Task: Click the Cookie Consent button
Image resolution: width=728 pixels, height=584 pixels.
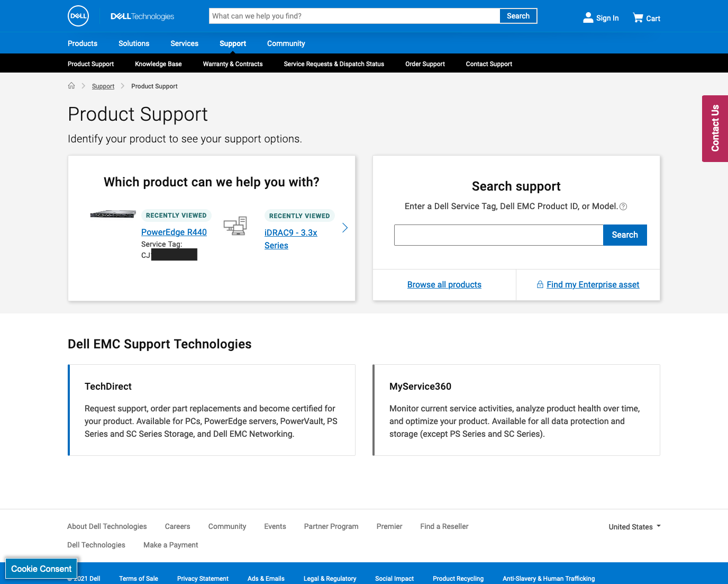Action: (x=41, y=569)
